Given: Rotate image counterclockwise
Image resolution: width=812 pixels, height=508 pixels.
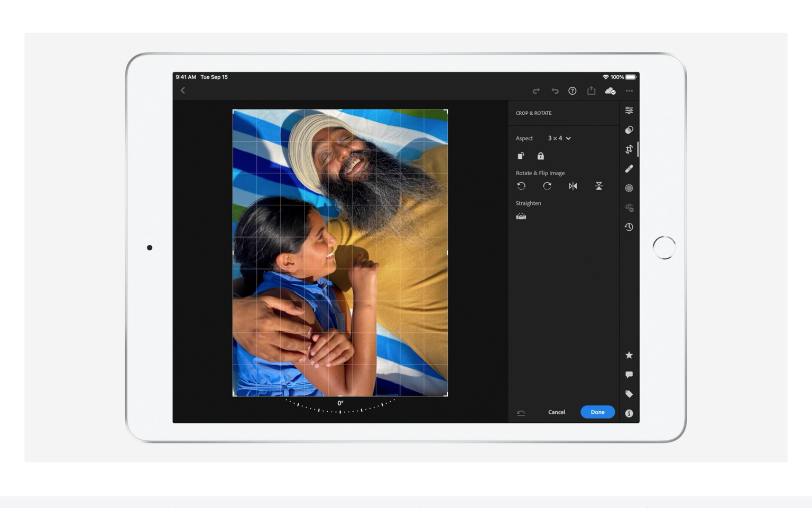Looking at the screenshot, I should (x=521, y=186).
